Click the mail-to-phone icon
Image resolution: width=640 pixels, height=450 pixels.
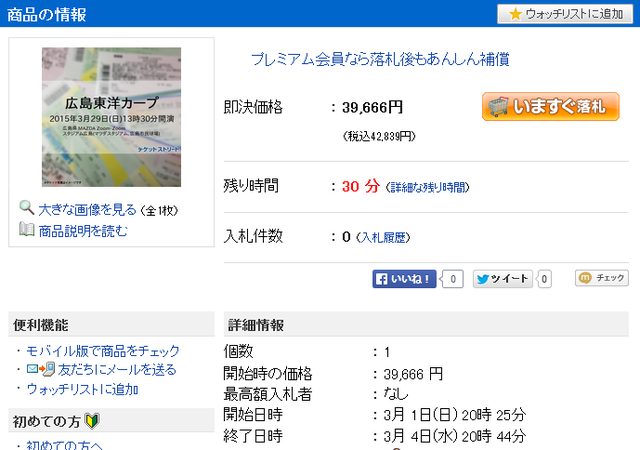[41, 369]
